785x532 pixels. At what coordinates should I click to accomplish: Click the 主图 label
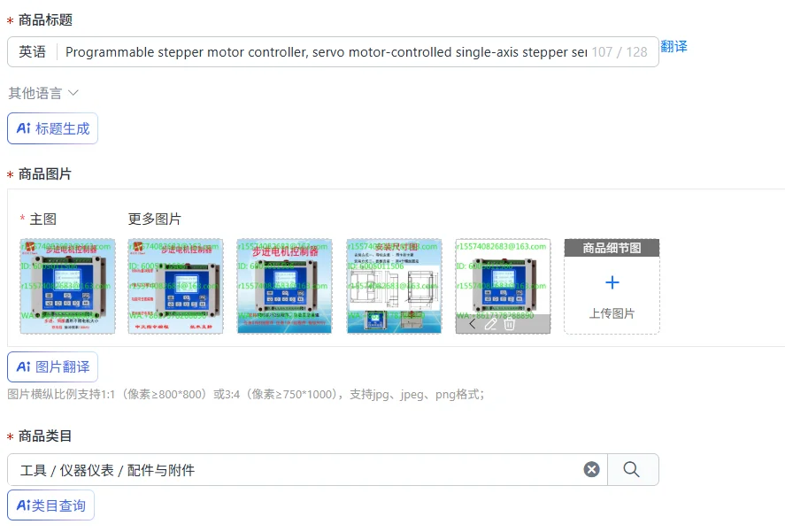[43, 219]
